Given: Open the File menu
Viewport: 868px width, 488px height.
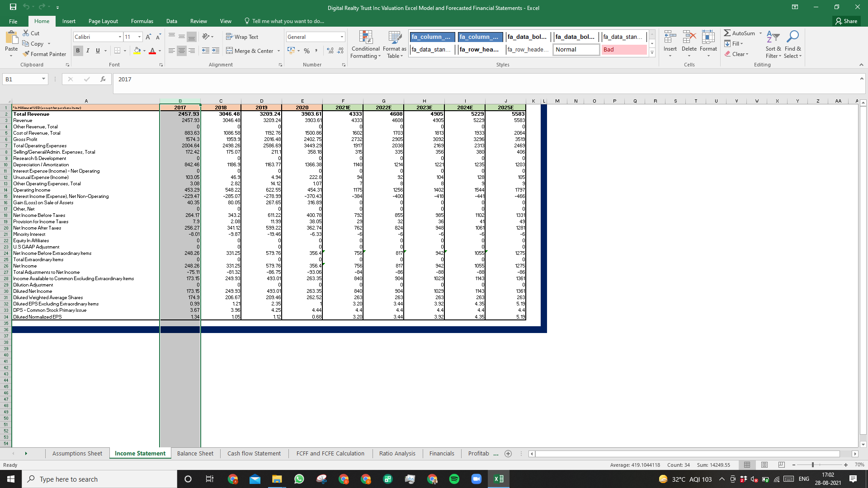Looking at the screenshot, I should click(13, 21).
